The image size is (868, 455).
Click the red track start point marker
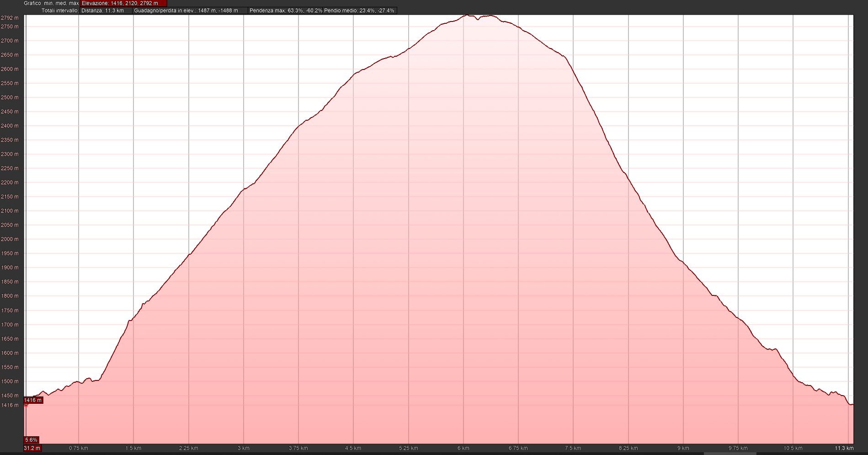26,404
